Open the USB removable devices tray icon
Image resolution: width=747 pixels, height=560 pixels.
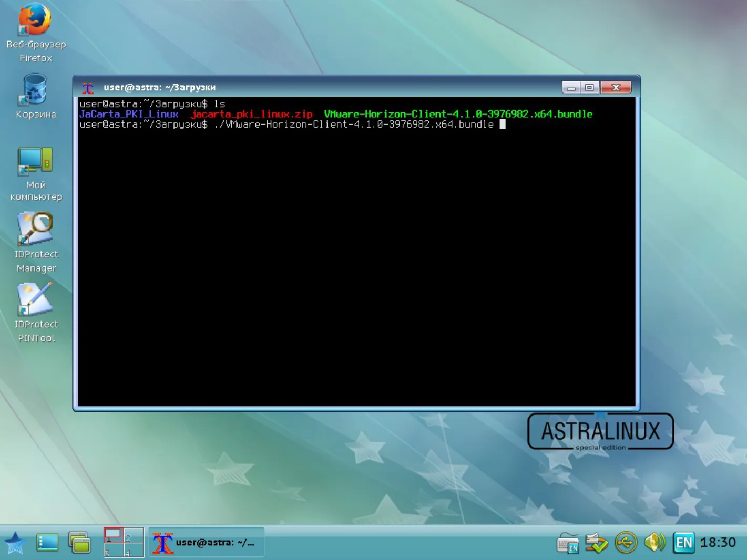pyautogui.click(x=626, y=543)
